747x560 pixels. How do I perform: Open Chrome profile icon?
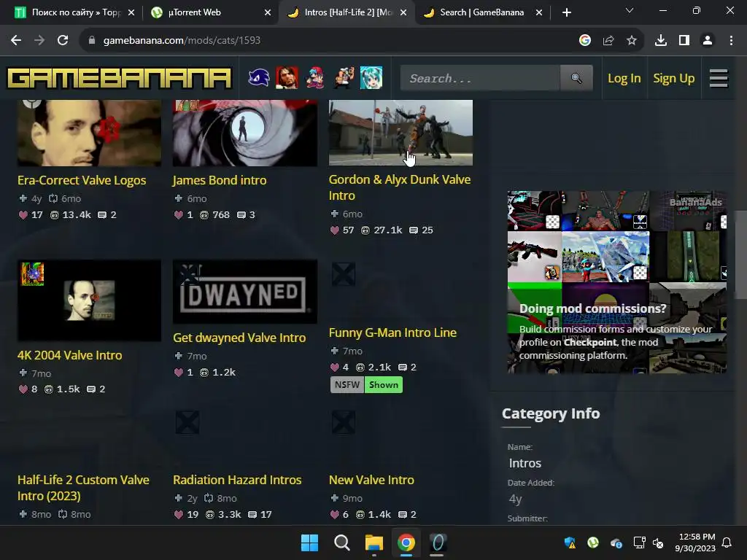pyautogui.click(x=708, y=41)
